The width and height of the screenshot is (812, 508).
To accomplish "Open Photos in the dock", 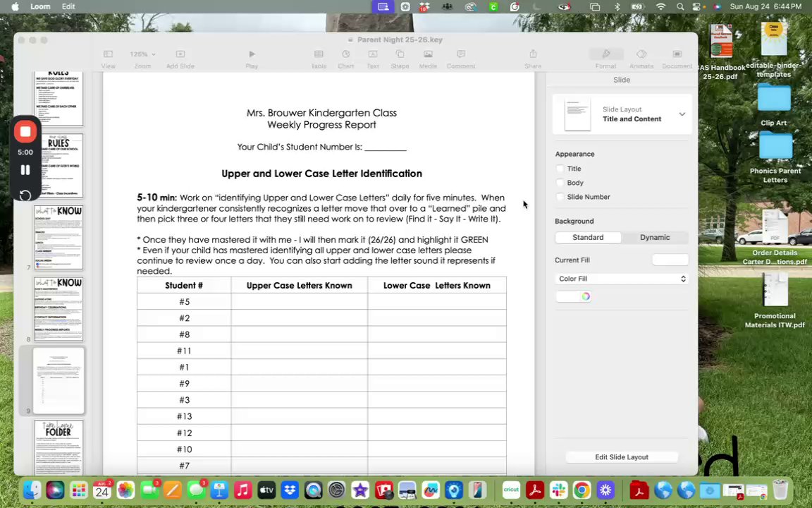I will point(125,490).
